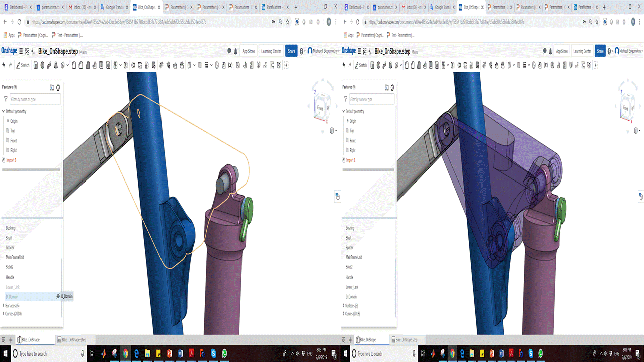
Task: Open notifications bell in left window
Action: (236, 51)
